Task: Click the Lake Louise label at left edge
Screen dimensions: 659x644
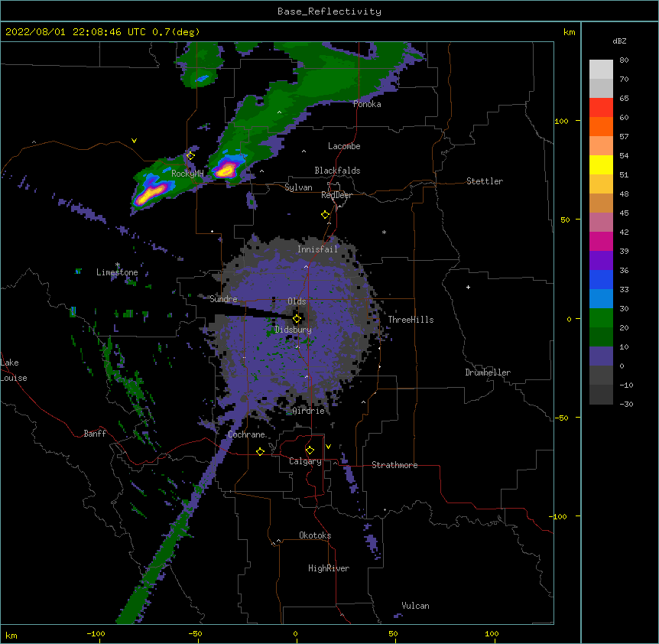Action: [x=14, y=370]
